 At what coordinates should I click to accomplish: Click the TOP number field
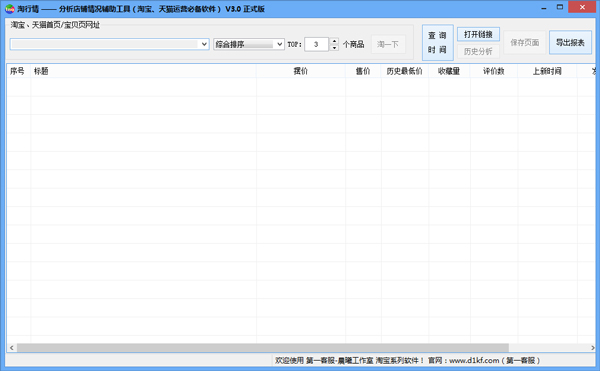click(x=316, y=44)
